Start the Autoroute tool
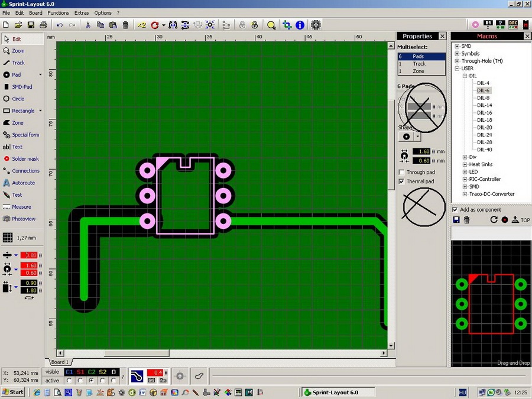 (x=22, y=183)
